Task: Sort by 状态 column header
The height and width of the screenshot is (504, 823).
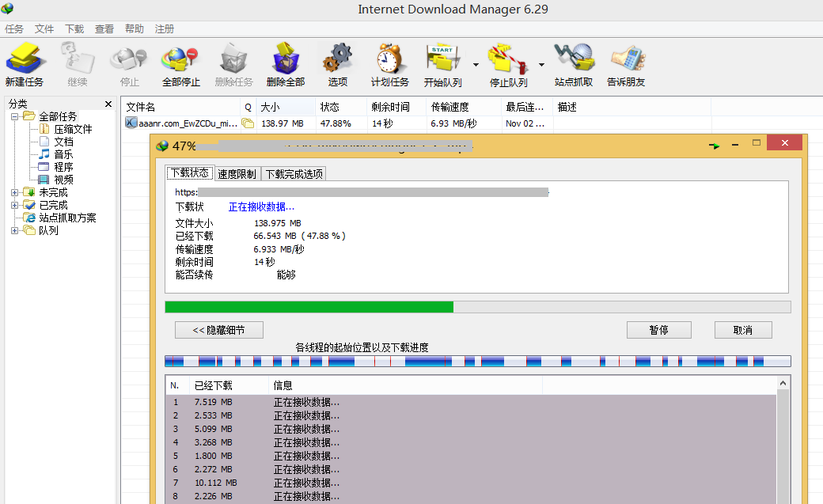Action: click(340, 107)
